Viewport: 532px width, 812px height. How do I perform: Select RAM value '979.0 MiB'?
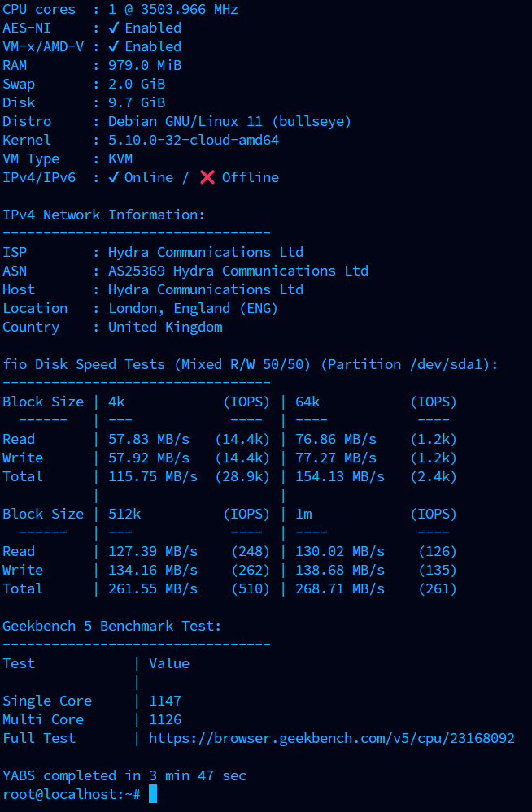(145, 65)
